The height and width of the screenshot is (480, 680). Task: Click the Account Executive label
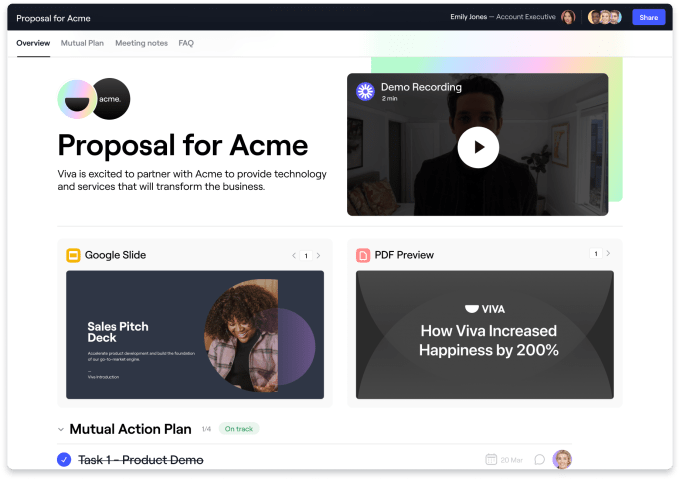coord(526,16)
